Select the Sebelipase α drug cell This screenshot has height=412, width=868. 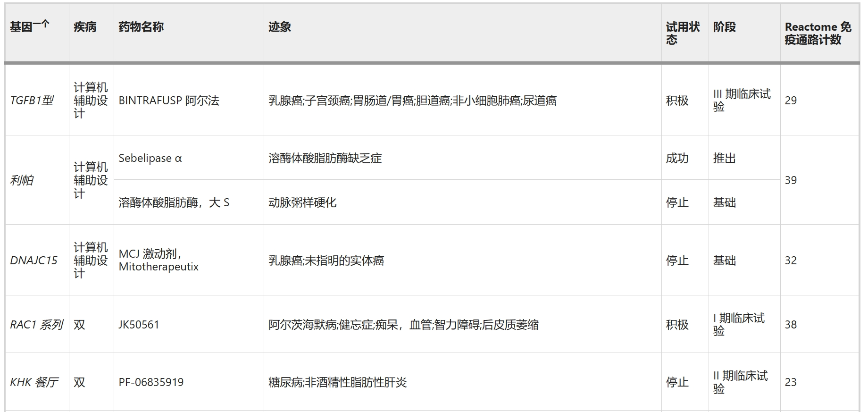(150, 158)
